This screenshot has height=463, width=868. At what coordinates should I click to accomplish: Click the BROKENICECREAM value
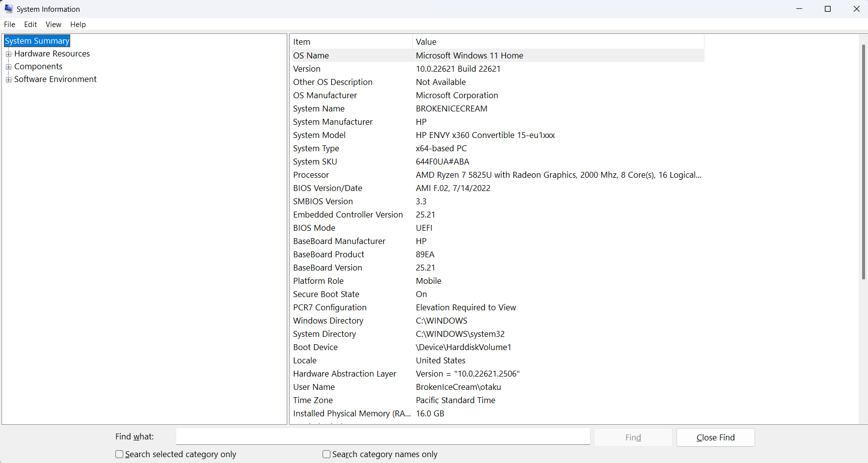[452, 109]
